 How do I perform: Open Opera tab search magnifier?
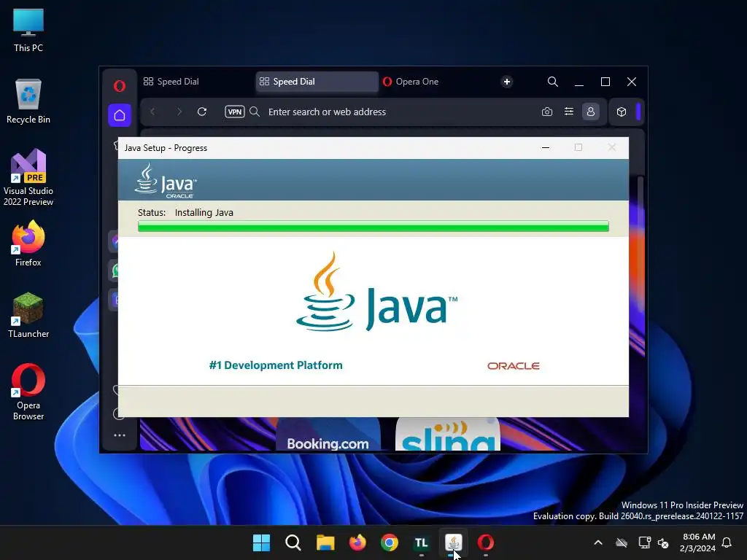tap(553, 82)
